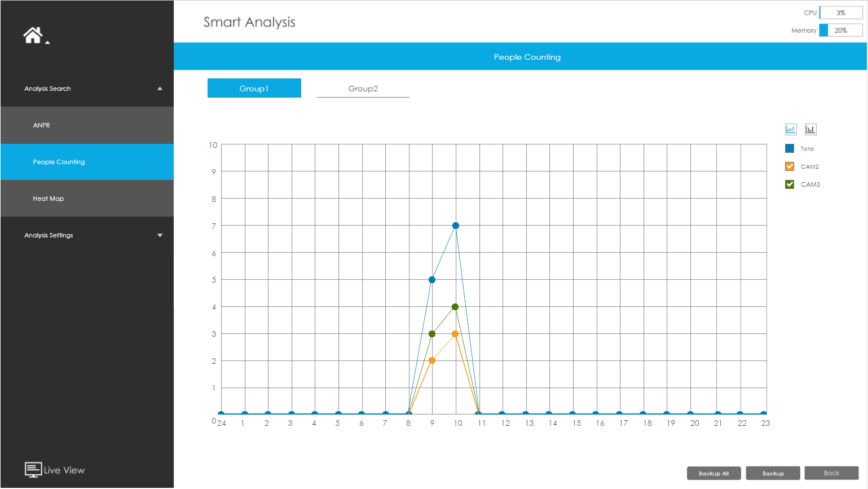Click the CAM2 legend label
The width and height of the screenshot is (868, 489).
(x=810, y=166)
